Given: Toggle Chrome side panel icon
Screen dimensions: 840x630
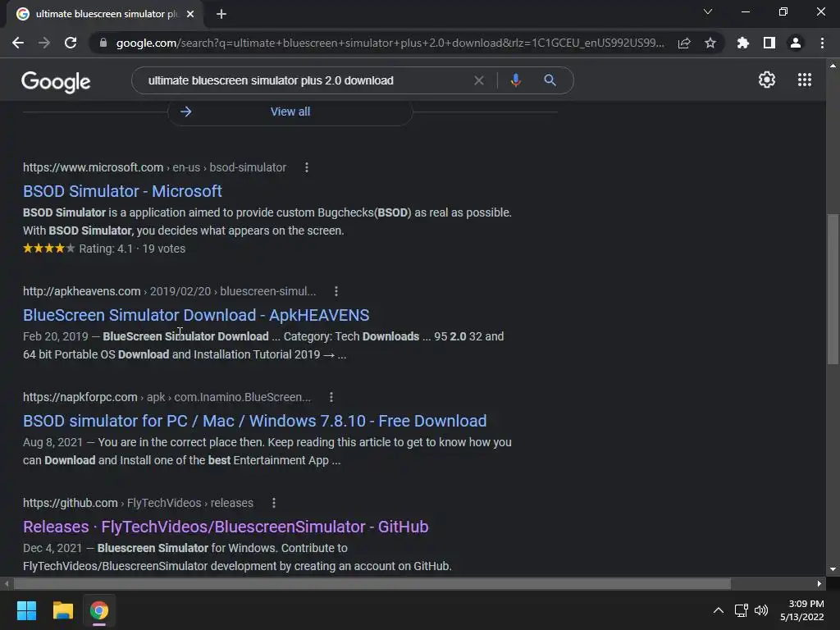Looking at the screenshot, I should tap(769, 43).
